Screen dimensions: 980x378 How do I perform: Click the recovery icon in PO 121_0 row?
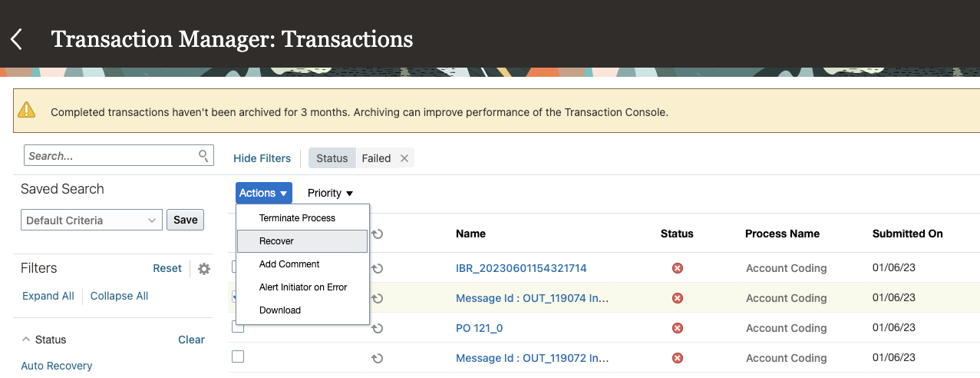[377, 328]
